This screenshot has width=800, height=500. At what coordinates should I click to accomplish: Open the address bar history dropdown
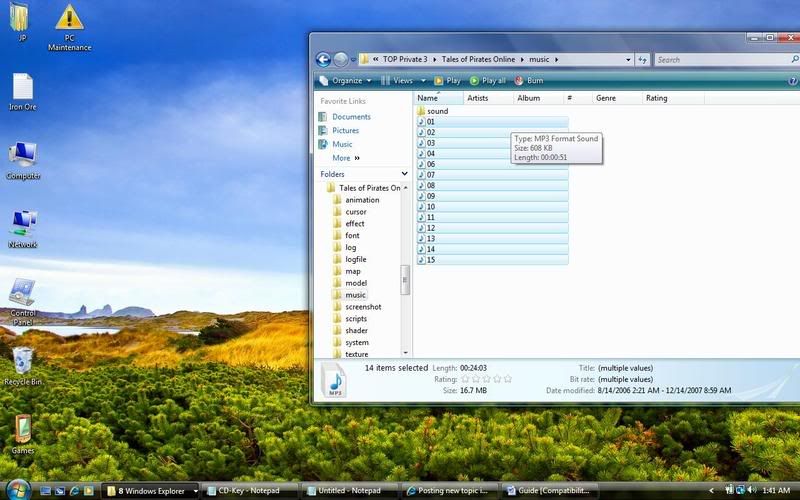(629, 60)
